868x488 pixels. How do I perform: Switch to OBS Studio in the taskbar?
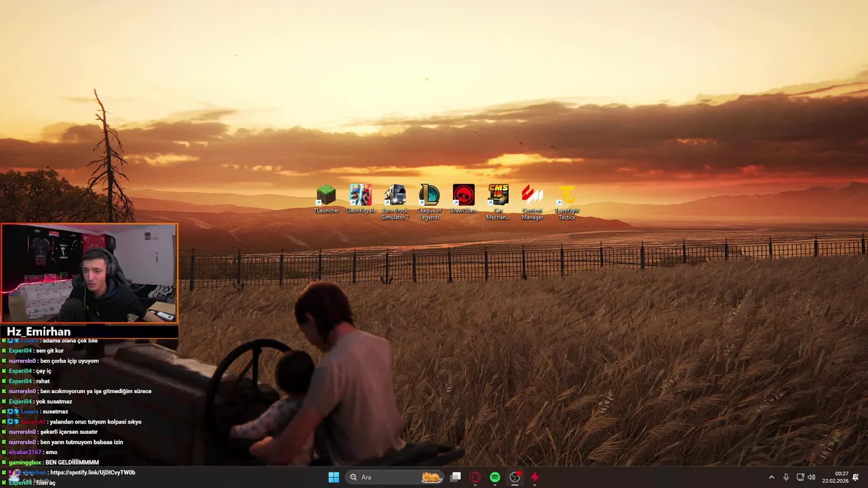[515, 477]
